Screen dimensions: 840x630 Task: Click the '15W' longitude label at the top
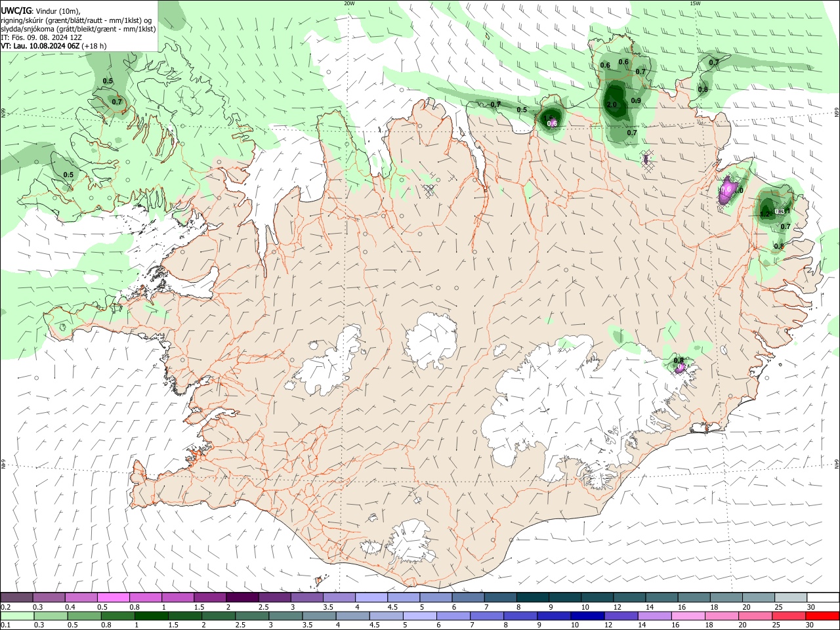(695, 3)
